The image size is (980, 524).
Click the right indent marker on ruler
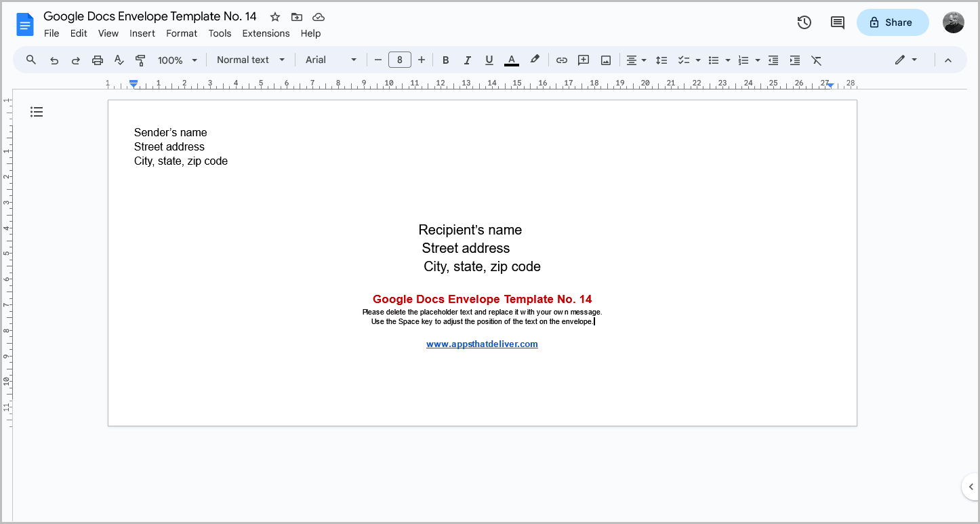[830, 85]
